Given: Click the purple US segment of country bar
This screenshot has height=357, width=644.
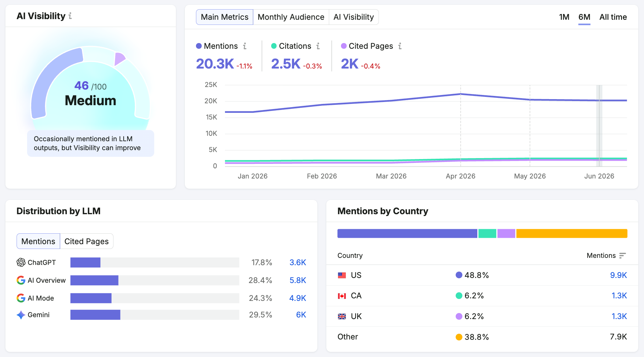Looking at the screenshot, I should tap(407, 233).
